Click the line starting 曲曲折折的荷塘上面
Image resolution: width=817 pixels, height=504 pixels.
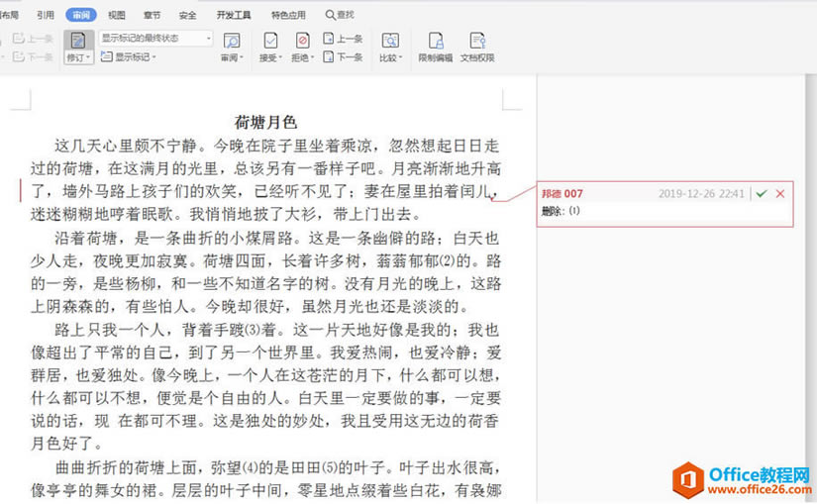277,467
